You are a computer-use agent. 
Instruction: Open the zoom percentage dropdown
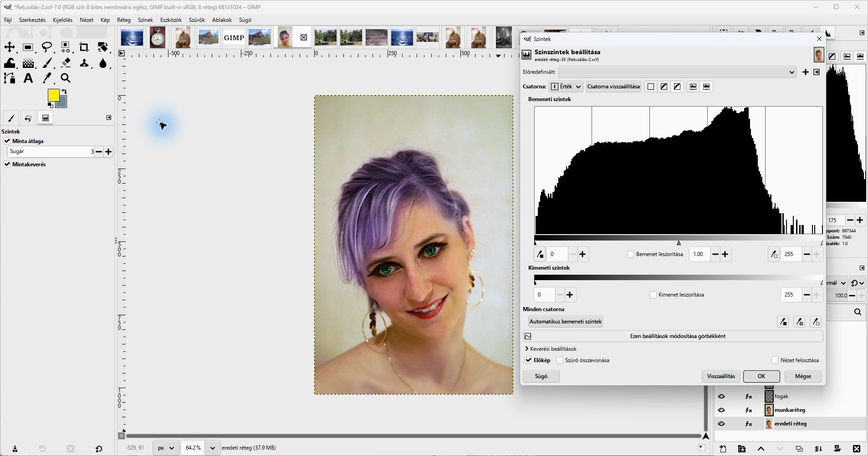212,448
